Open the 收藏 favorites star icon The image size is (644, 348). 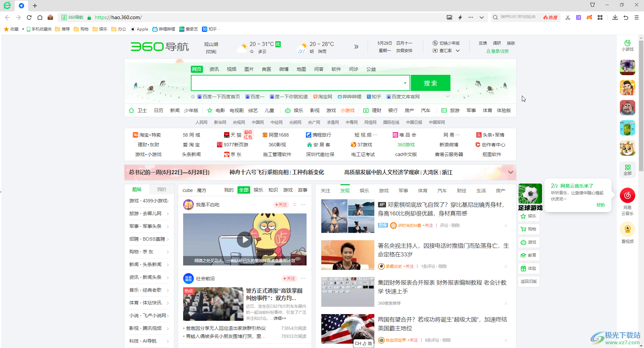click(x=6, y=29)
